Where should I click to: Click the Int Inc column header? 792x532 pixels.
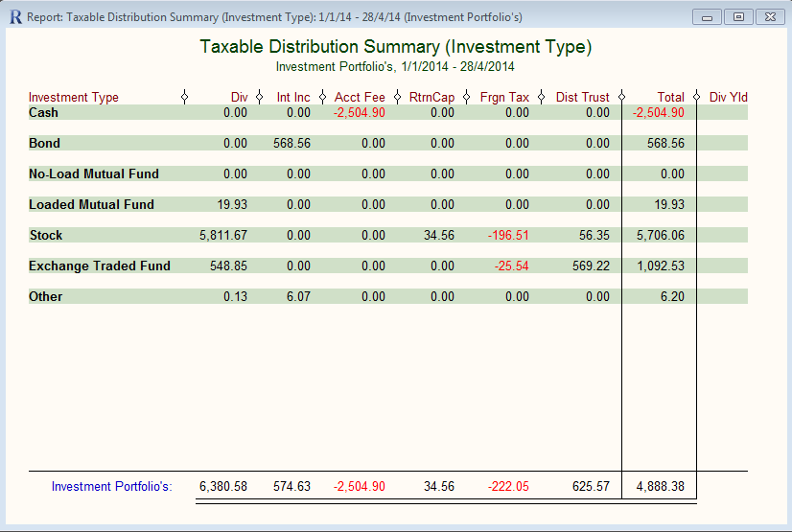(293, 97)
